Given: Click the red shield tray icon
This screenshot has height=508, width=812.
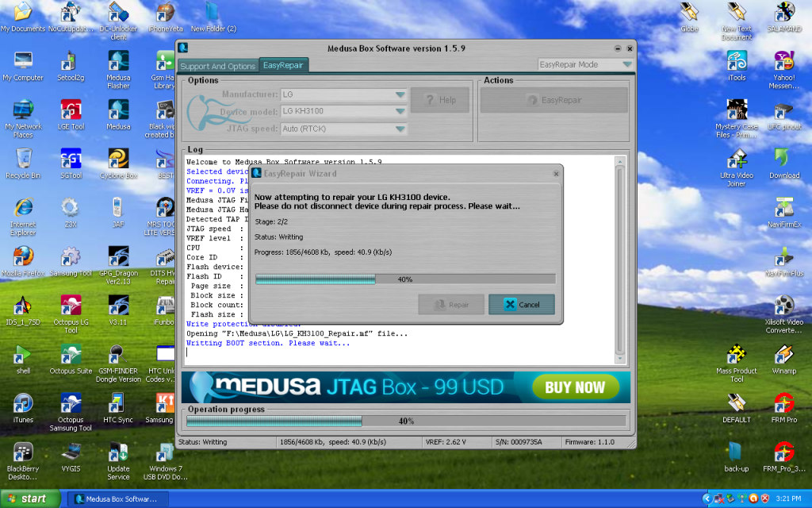Looking at the screenshot, I should 765,498.
